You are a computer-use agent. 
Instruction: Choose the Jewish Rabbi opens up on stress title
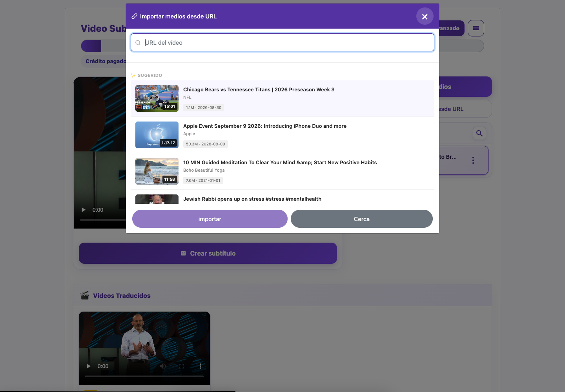pyautogui.click(x=252, y=199)
